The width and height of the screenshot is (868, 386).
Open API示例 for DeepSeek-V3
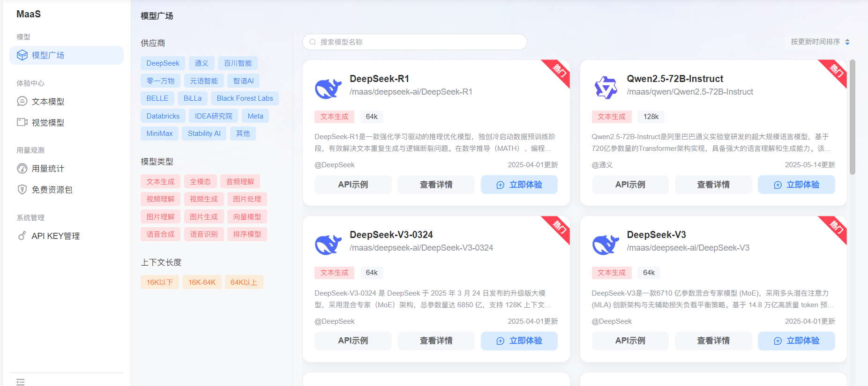tap(630, 341)
